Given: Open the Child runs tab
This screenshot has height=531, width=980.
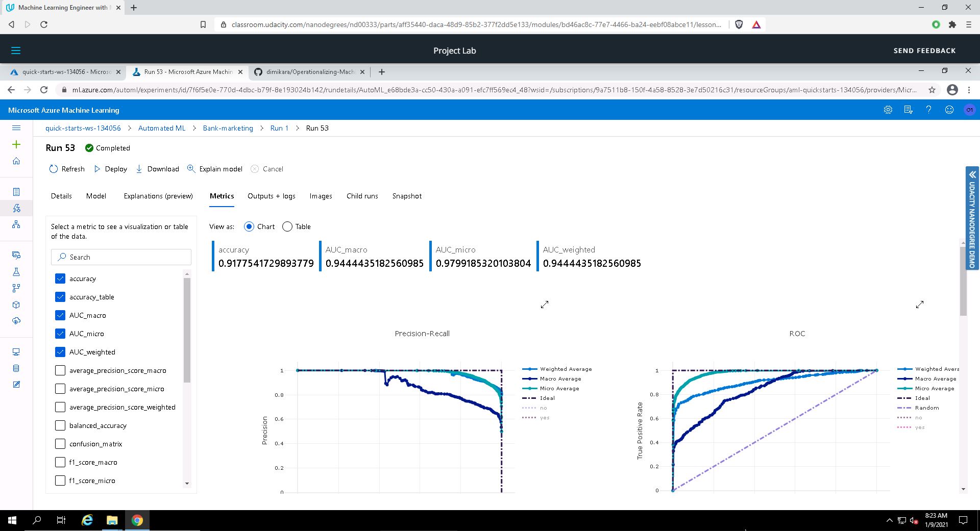Looking at the screenshot, I should 362,196.
